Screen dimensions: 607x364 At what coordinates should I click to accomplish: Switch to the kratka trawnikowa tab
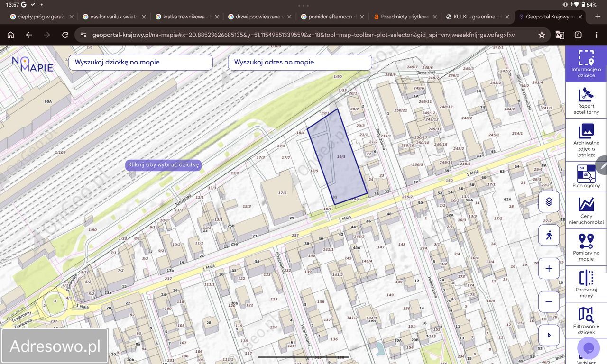pos(185,17)
